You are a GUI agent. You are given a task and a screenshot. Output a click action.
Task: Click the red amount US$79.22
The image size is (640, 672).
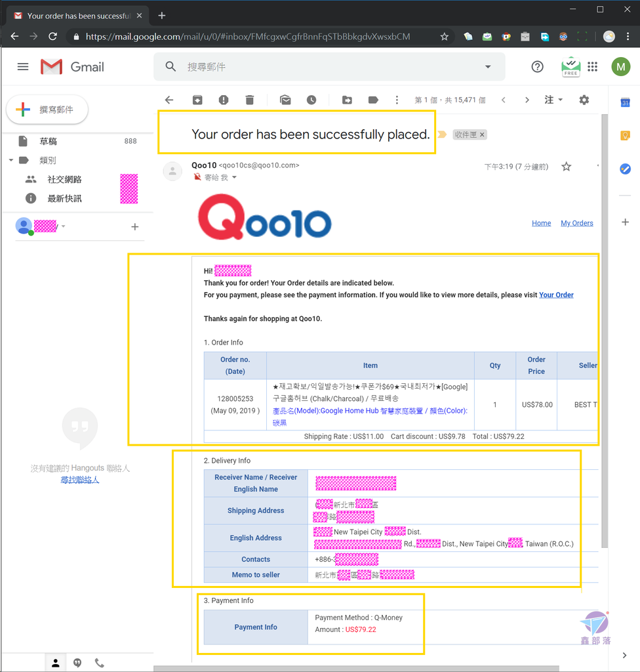361,629
